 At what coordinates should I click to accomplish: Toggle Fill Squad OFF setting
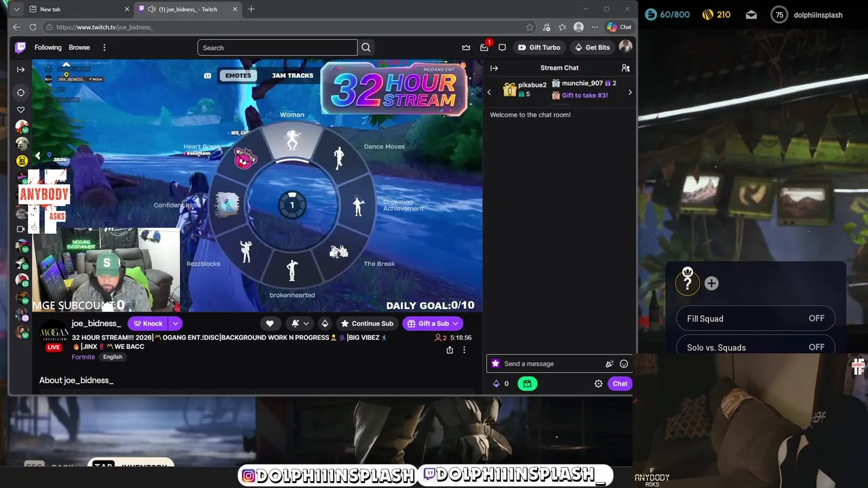click(755, 319)
